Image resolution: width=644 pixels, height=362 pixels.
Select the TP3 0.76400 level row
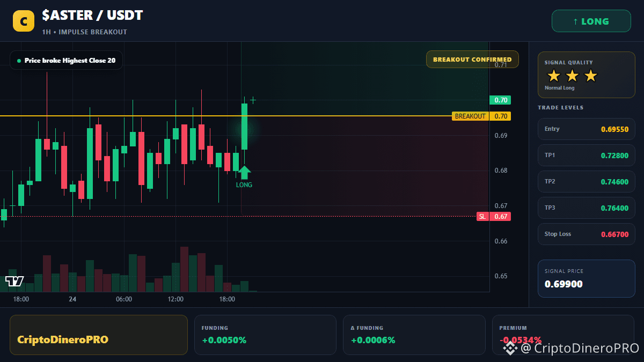586,208
